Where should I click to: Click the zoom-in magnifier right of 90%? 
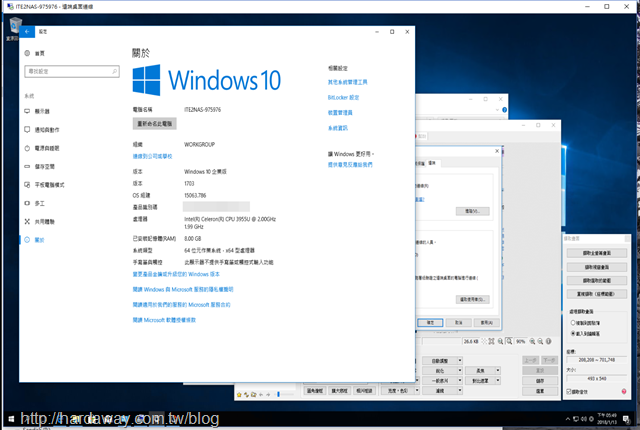532,341
